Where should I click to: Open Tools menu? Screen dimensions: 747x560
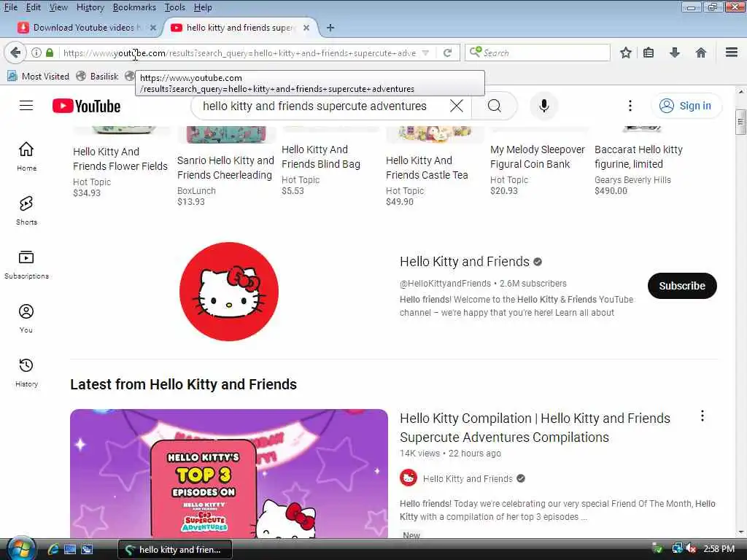pyautogui.click(x=175, y=7)
